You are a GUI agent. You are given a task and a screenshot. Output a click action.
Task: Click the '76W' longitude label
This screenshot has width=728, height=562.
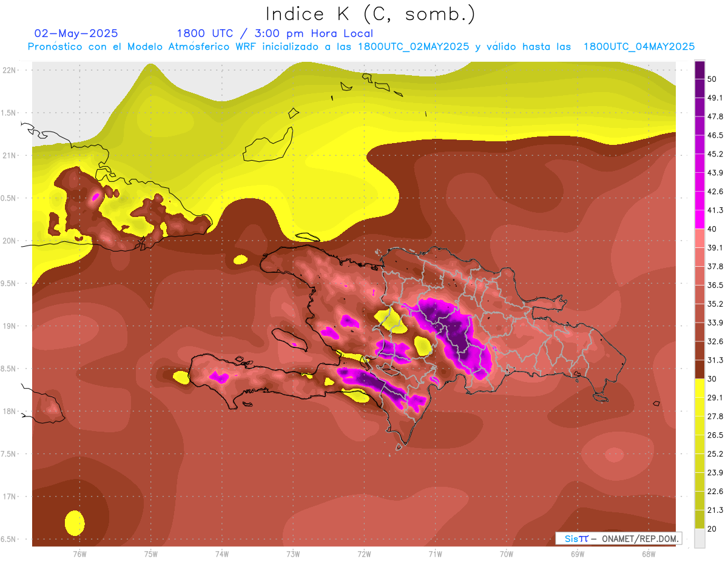point(79,554)
